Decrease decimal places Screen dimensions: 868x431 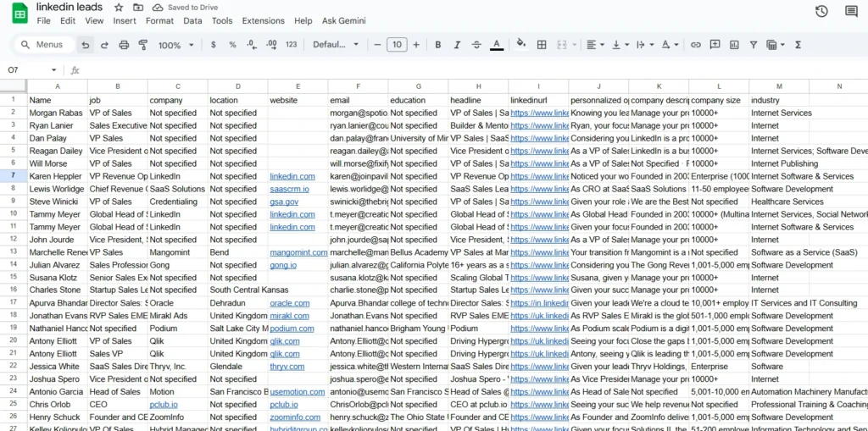(252, 45)
